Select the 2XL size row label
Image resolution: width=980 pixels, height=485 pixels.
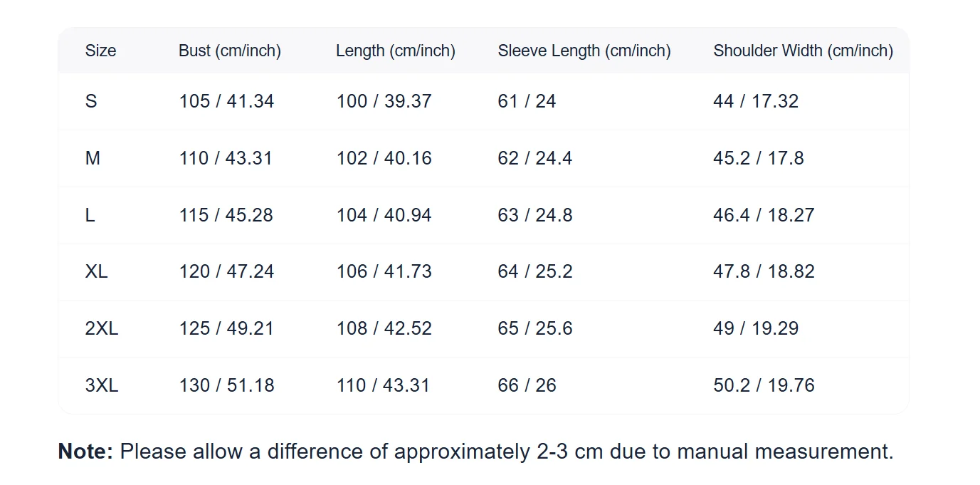point(102,328)
